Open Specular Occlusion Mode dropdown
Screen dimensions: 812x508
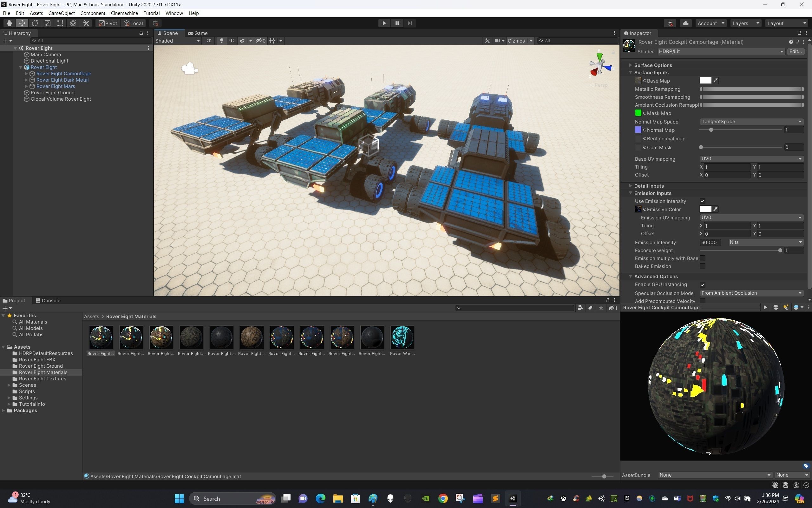(x=752, y=293)
